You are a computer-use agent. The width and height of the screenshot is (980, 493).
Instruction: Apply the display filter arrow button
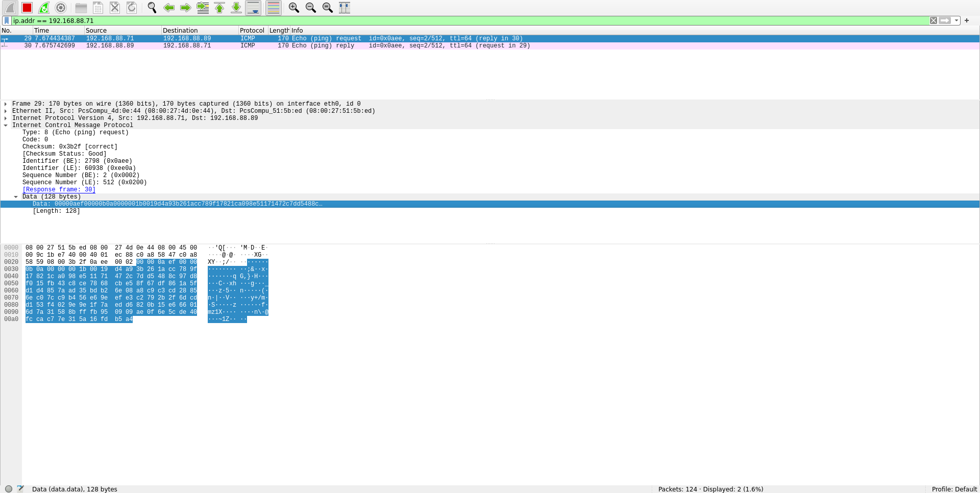pos(945,21)
